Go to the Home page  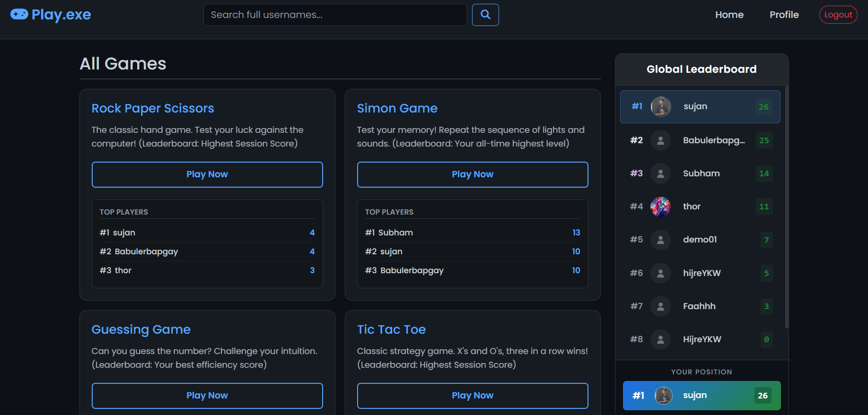tap(729, 15)
